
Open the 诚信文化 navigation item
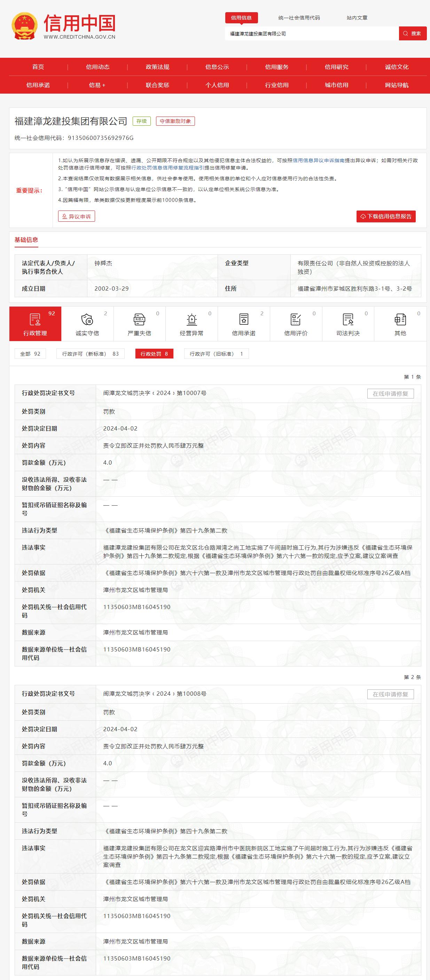pos(397,67)
